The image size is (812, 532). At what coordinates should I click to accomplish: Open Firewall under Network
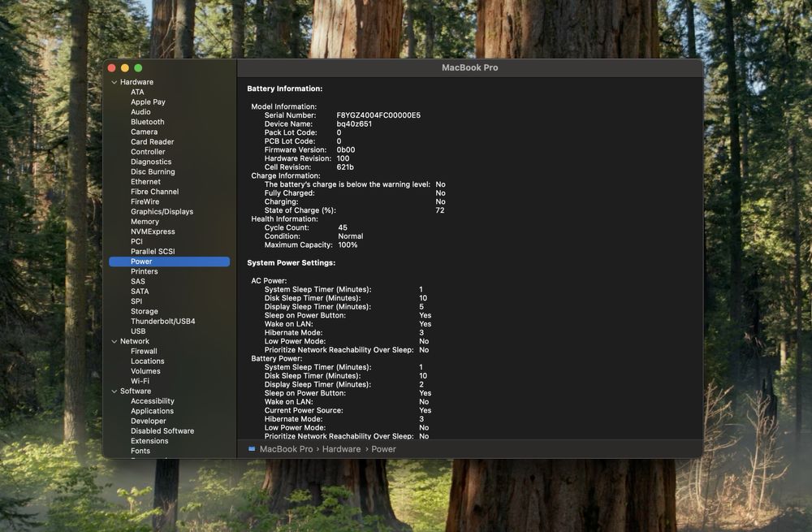pos(144,351)
